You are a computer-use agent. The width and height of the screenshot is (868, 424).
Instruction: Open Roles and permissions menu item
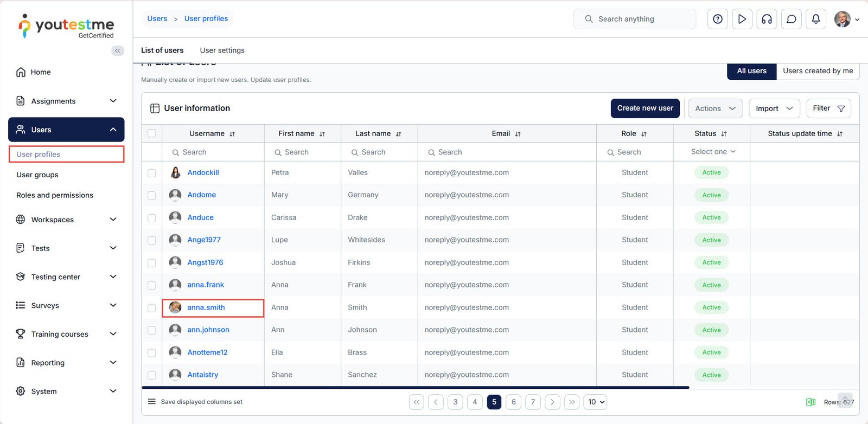[55, 195]
